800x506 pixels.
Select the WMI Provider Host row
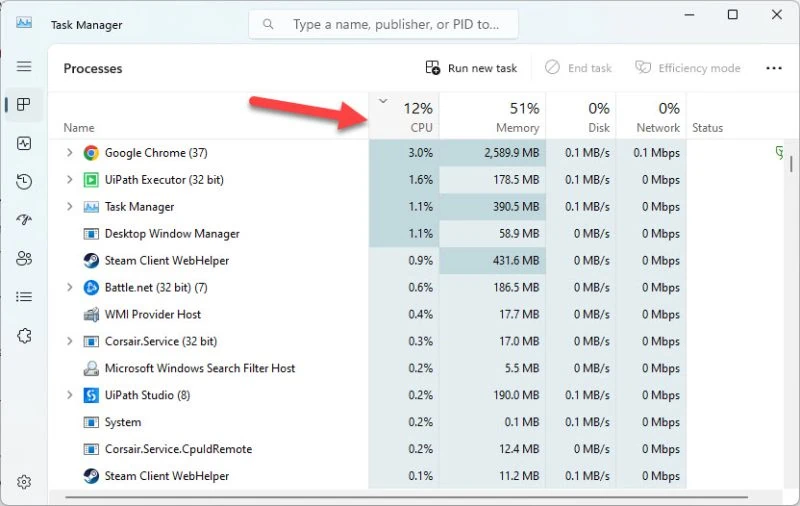click(x=368, y=315)
